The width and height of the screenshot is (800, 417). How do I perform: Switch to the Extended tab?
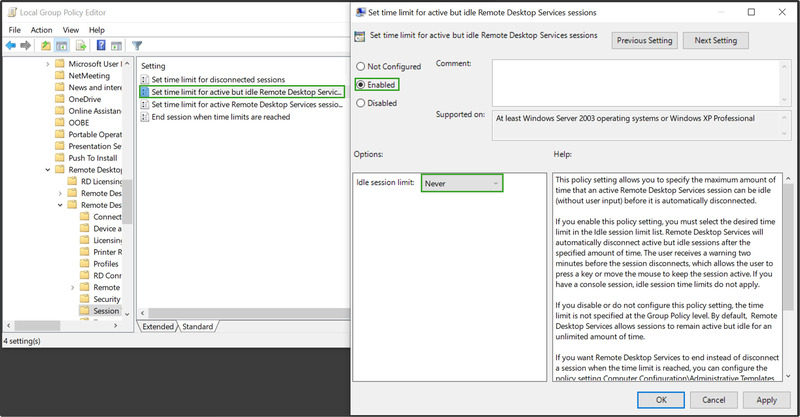coord(158,327)
